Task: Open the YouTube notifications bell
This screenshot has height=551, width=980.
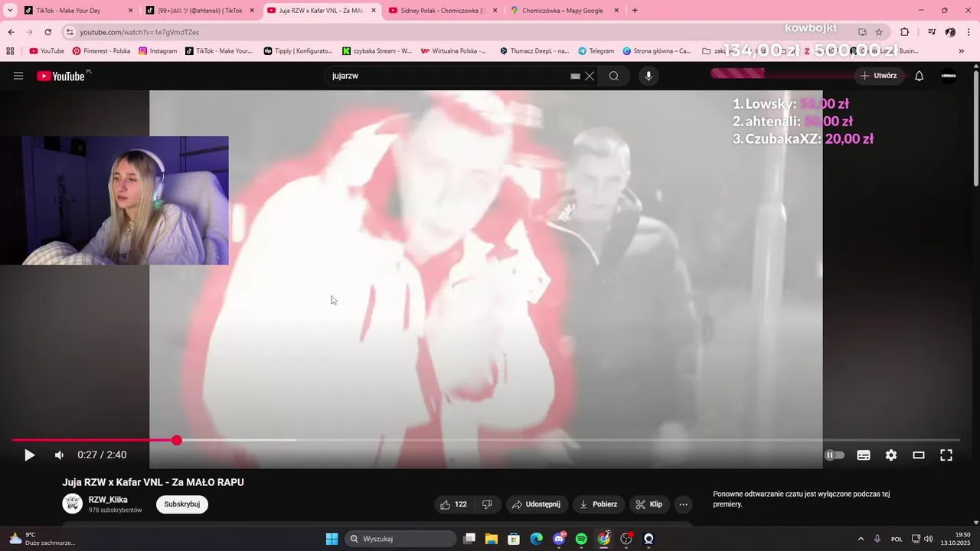Action: 920,76
